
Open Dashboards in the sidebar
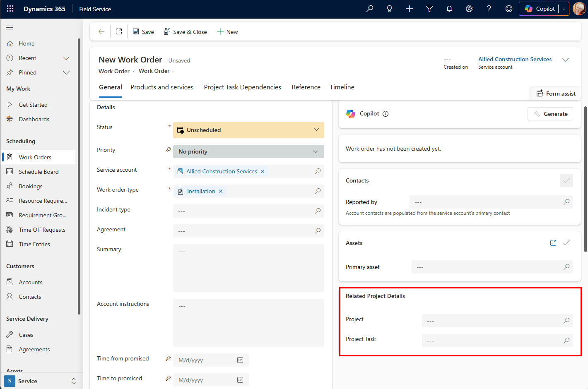(x=39, y=119)
